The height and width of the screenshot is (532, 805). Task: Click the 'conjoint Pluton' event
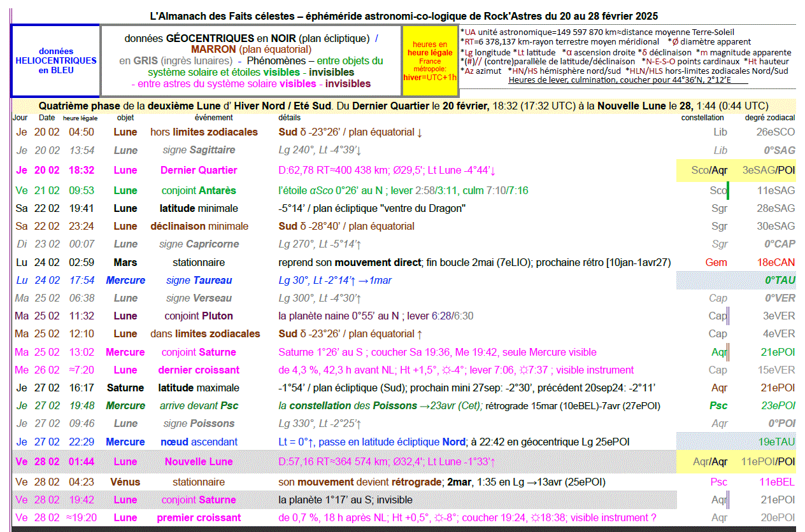[199, 316]
